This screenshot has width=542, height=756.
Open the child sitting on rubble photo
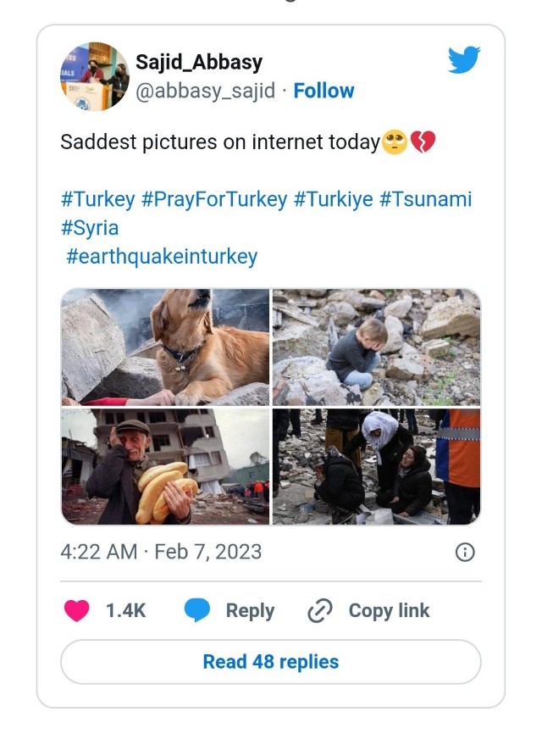tap(376, 347)
